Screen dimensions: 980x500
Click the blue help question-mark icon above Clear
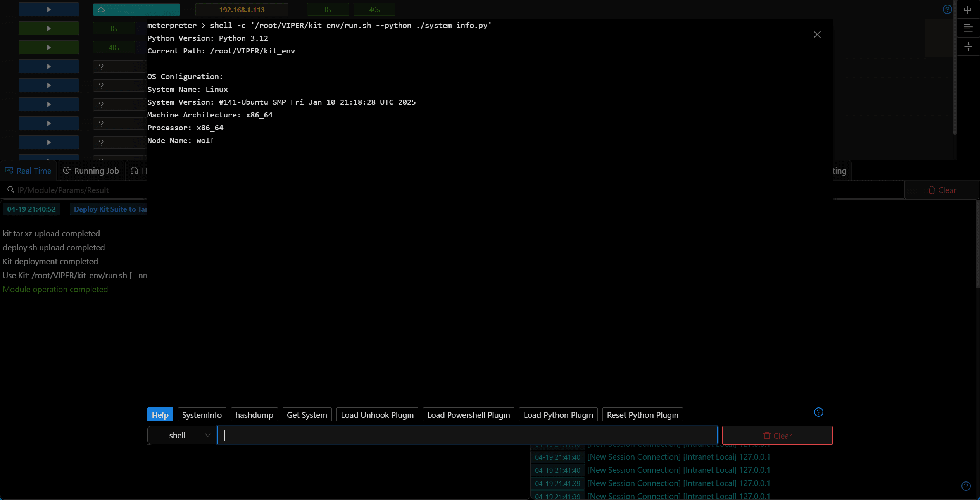pos(818,412)
